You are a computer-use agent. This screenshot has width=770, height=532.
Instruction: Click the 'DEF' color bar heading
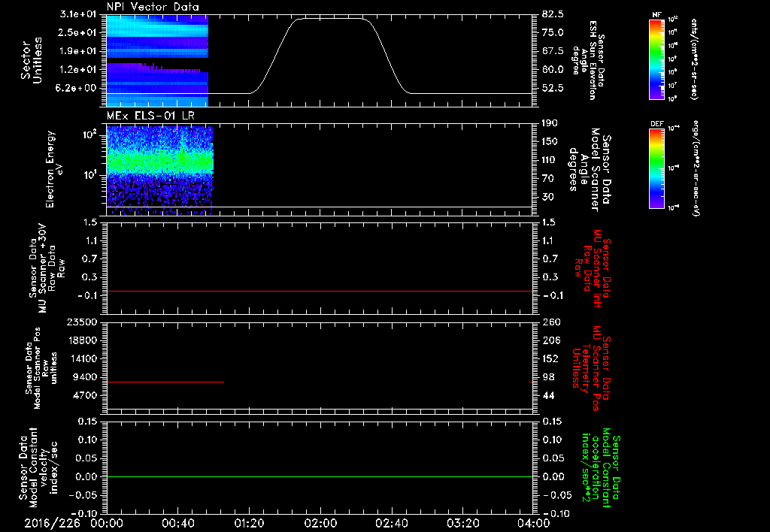coord(656,124)
